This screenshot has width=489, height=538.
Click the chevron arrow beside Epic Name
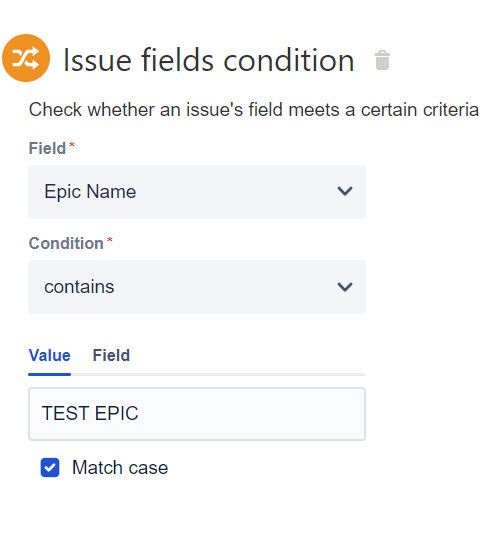click(x=345, y=191)
